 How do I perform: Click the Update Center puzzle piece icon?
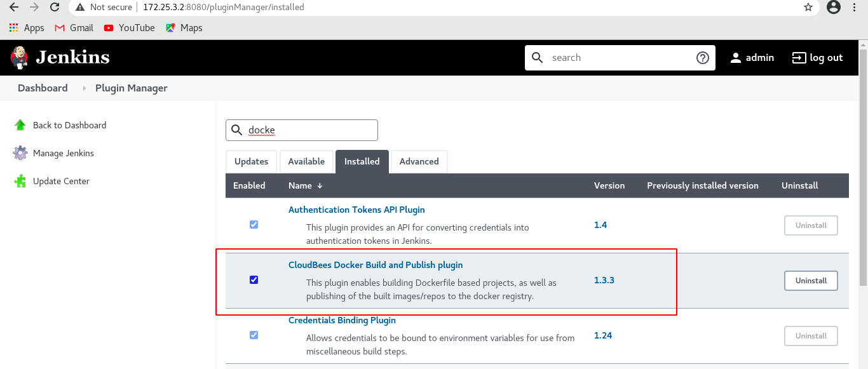pos(20,181)
